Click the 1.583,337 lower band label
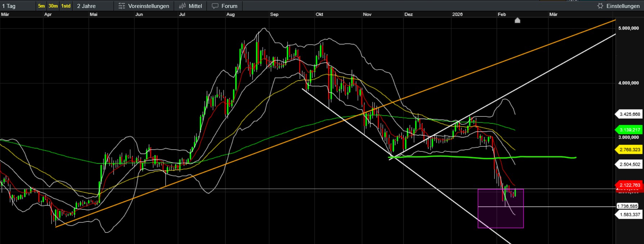 pos(630,214)
